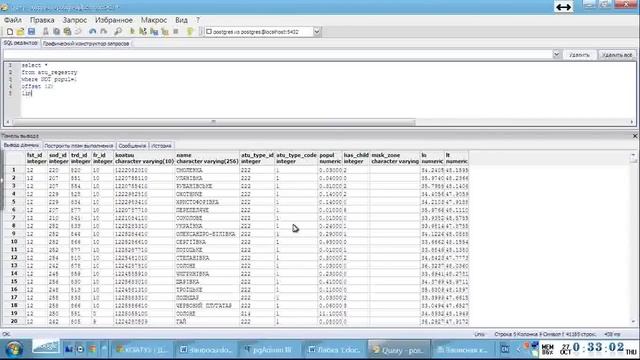The image size is (640, 360).
Task: Explain the query via toolbar icon
Action: 165,31
